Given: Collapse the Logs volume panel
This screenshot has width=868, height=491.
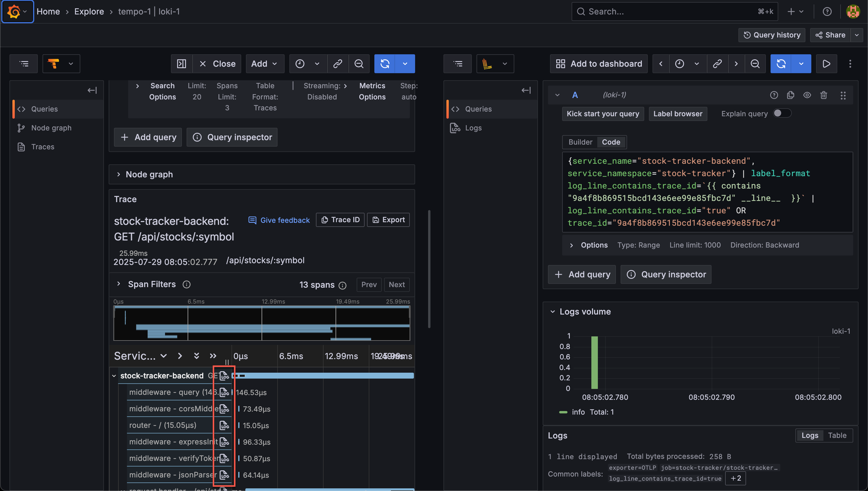Looking at the screenshot, I should [552, 312].
